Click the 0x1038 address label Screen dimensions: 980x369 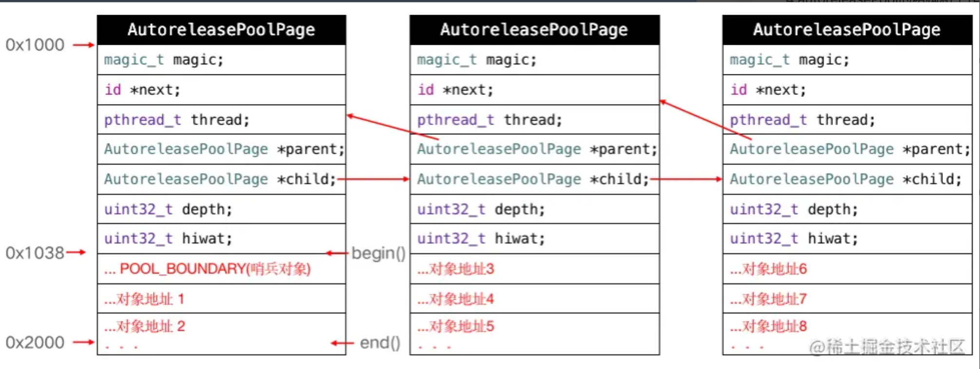pos(35,253)
